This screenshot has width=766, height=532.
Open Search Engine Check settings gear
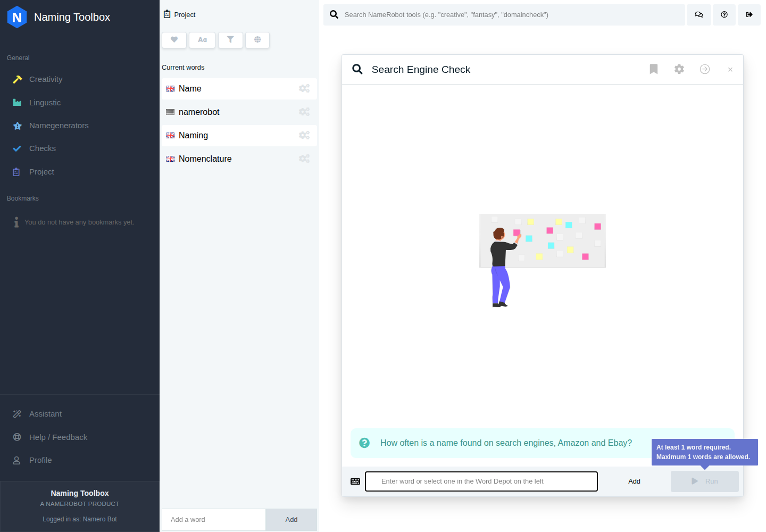coord(679,69)
